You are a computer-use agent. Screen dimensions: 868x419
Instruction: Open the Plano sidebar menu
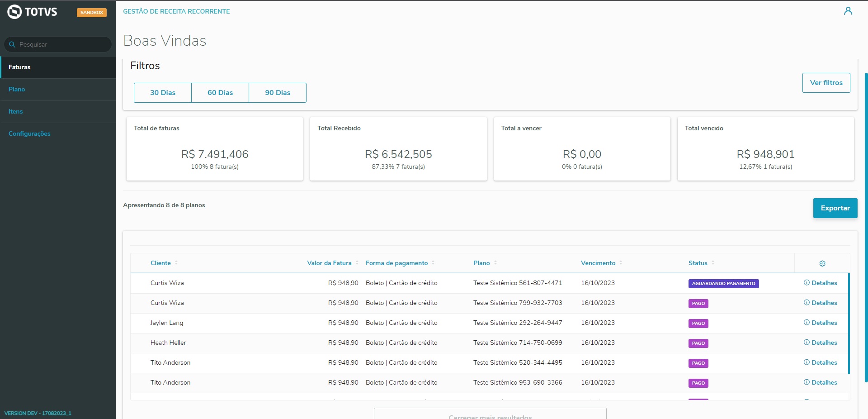click(17, 89)
